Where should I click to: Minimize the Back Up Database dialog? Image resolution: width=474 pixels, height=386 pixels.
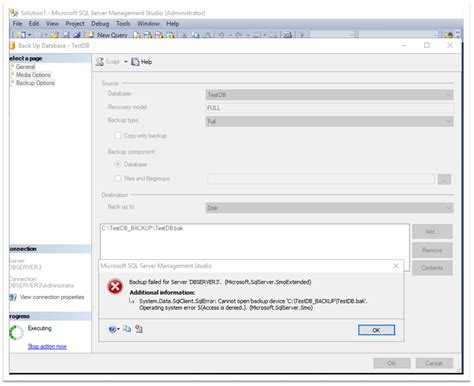point(404,45)
